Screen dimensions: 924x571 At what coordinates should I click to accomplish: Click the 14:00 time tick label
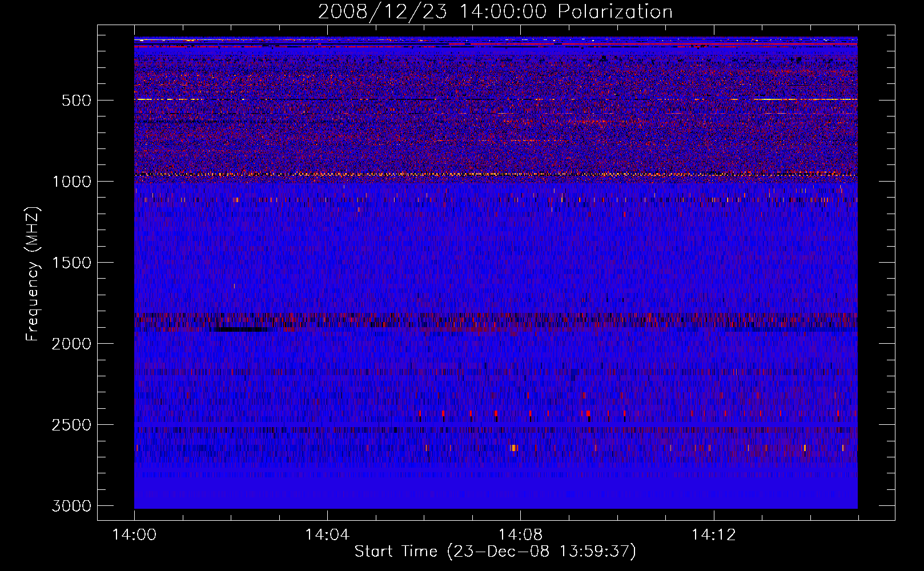[134, 535]
